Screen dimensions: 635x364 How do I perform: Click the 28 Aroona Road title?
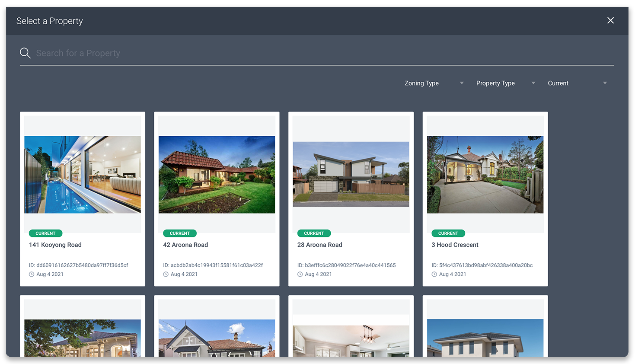(x=320, y=245)
